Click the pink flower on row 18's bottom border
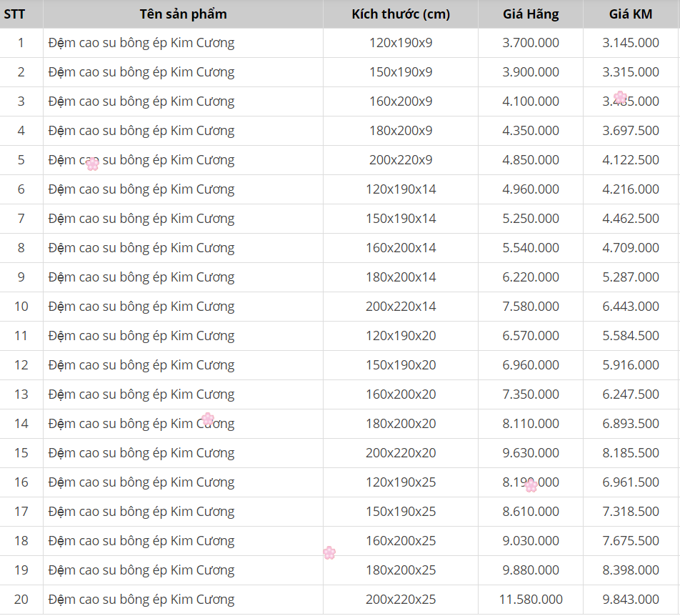The height and width of the screenshot is (616, 680). coord(329,552)
